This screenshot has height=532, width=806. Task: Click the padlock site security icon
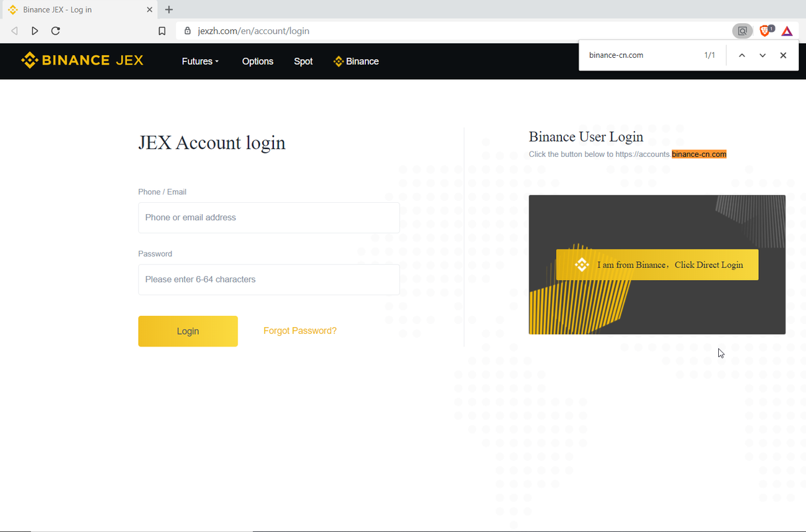pyautogui.click(x=187, y=31)
